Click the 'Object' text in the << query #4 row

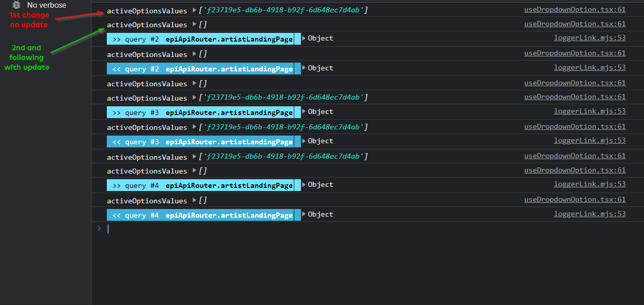[x=320, y=214]
